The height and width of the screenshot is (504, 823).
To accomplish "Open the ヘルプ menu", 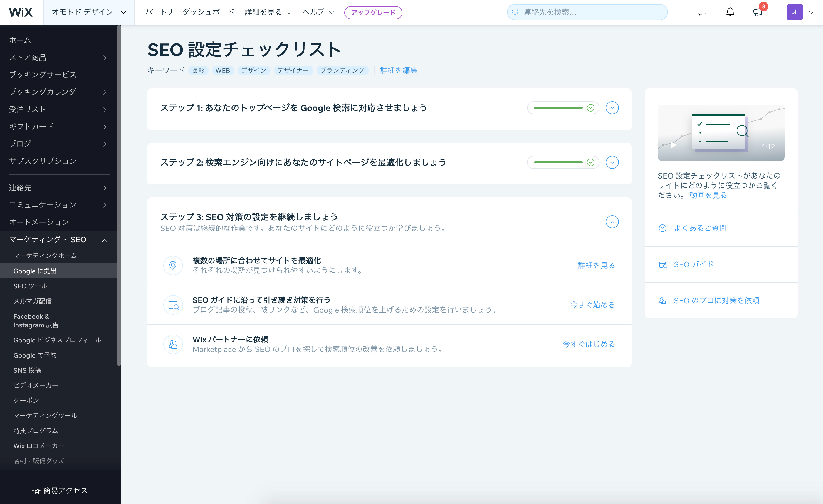I will pos(318,12).
